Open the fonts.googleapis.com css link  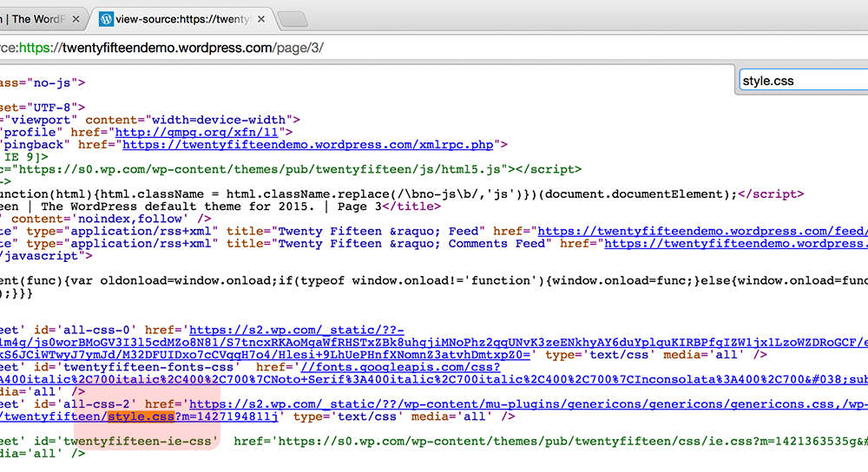(400, 367)
